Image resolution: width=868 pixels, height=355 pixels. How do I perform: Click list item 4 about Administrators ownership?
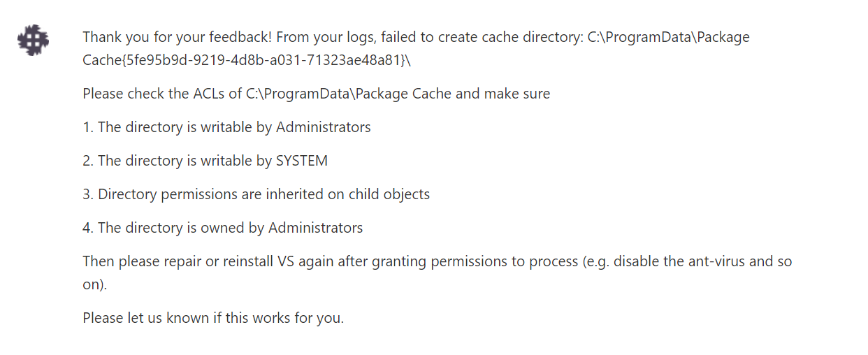tap(222, 228)
